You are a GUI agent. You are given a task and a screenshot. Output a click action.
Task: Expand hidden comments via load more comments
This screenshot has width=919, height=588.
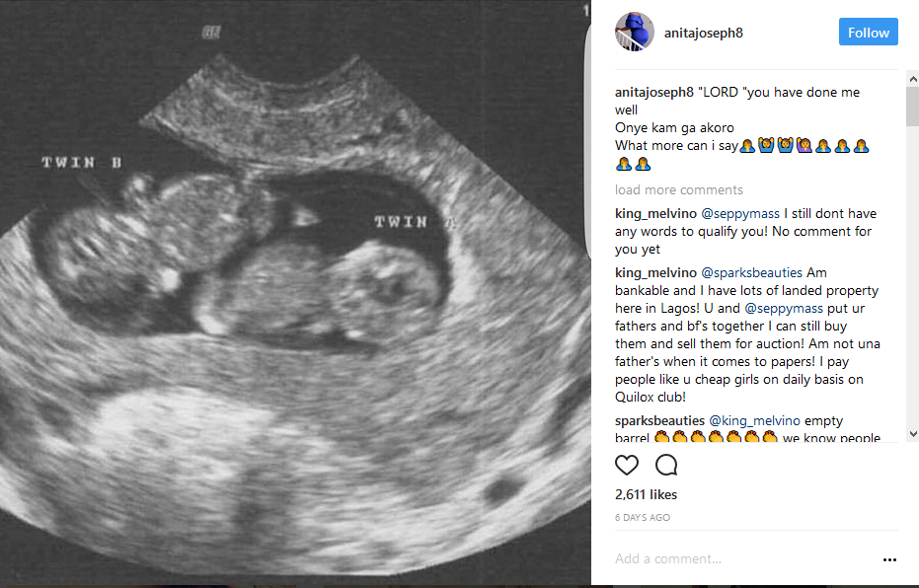coord(679,189)
